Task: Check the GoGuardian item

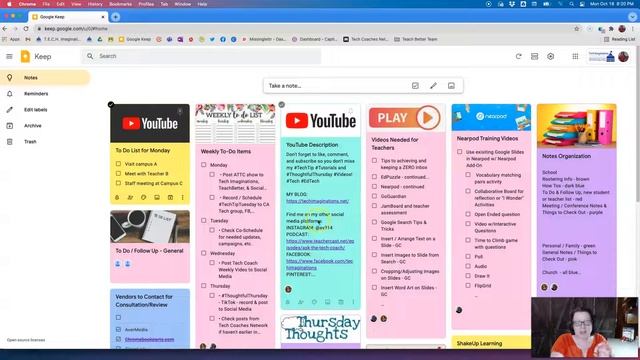Action: point(374,196)
